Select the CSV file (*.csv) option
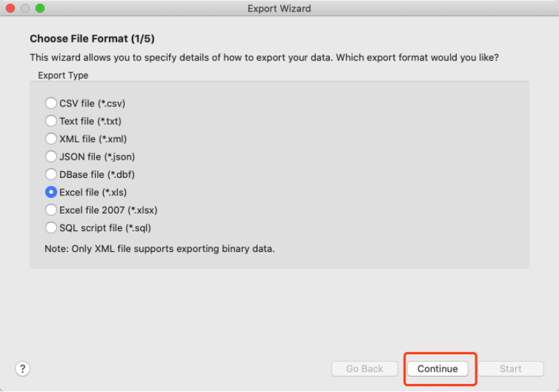Image resolution: width=559 pixels, height=392 pixels. (x=51, y=103)
